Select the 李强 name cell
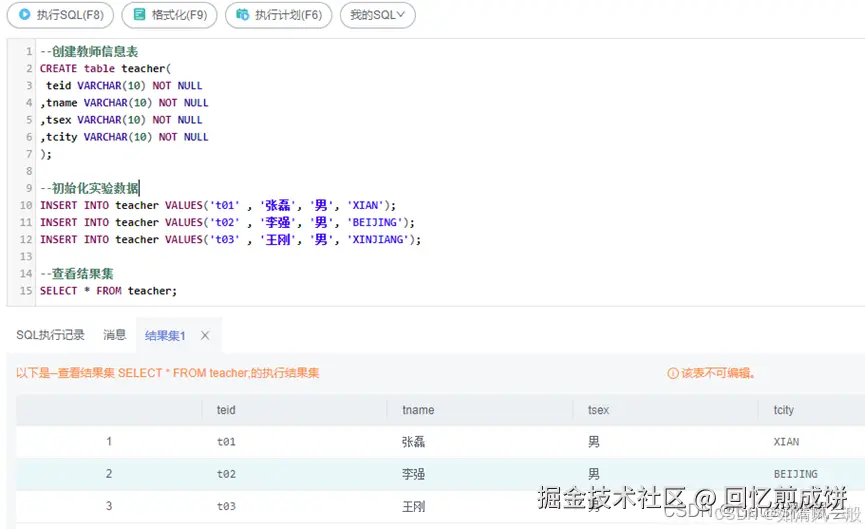Screen dimensions: 865x529 click(413, 474)
